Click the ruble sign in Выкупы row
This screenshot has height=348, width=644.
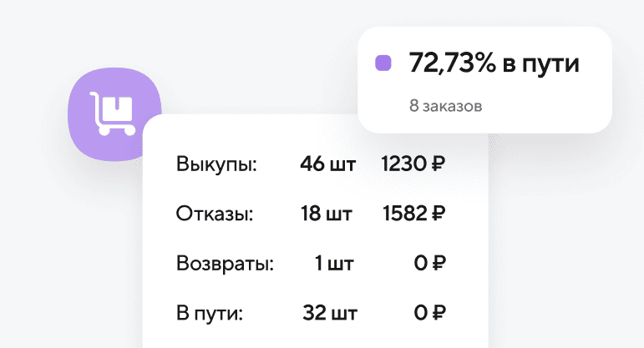(x=439, y=164)
